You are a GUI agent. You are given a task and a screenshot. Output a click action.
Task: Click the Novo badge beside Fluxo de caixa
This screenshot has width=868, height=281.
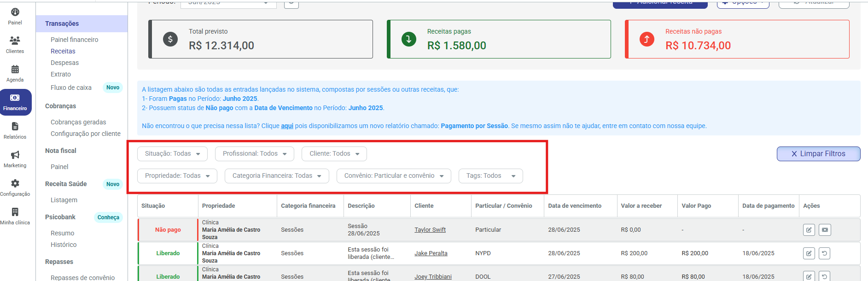coord(113,88)
